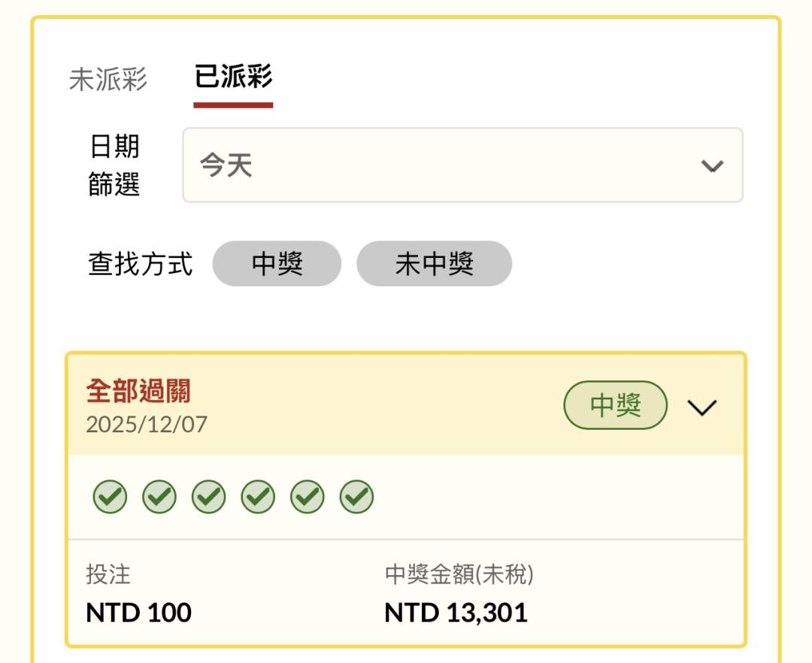Viewport: 812px width, 663px height.
Task: Click the fifth green checkmark icon
Action: [x=308, y=497]
